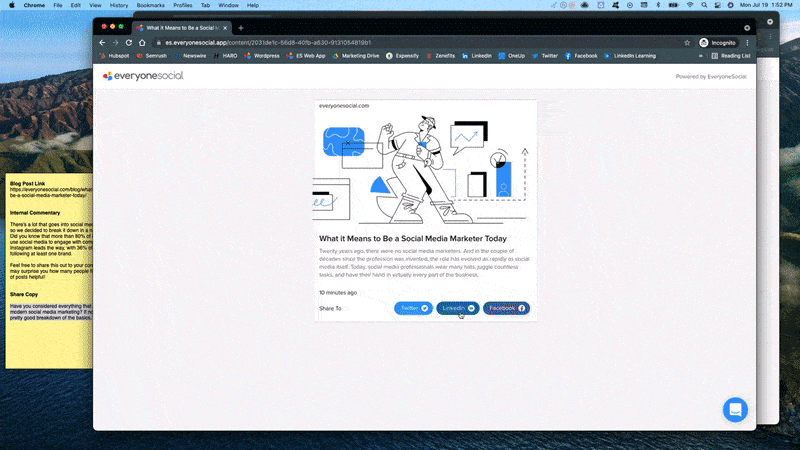
Task: Open a new browser tab
Action: pyautogui.click(x=240, y=27)
